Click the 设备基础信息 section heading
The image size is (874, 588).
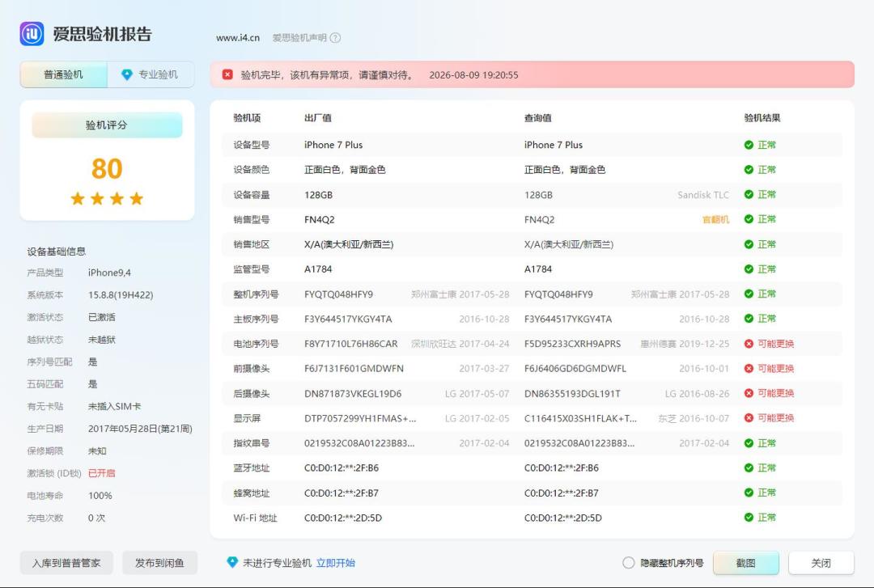coord(57,252)
